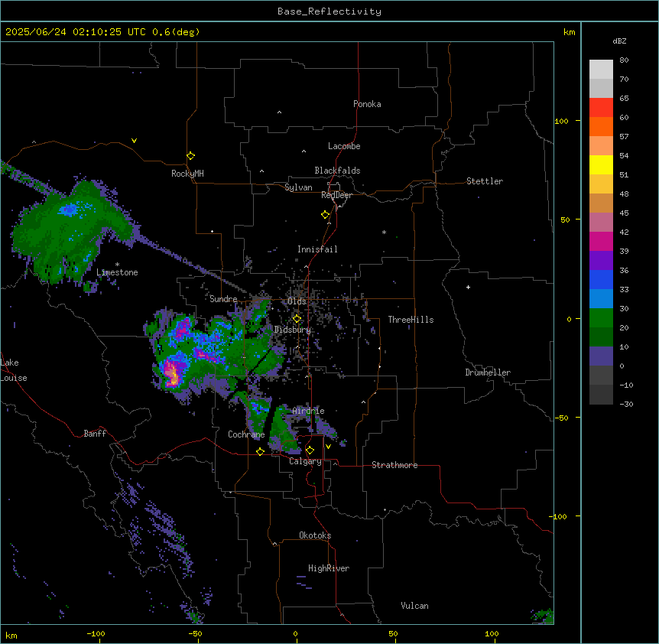Select the purple 36-39 dBZ legend swatch
This screenshot has height=644, width=659.
tap(601, 261)
